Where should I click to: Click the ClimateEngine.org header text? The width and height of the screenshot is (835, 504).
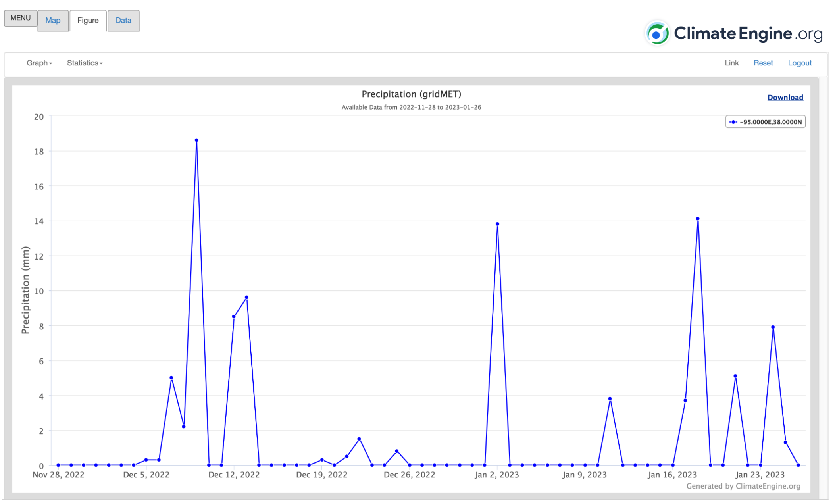tap(748, 34)
